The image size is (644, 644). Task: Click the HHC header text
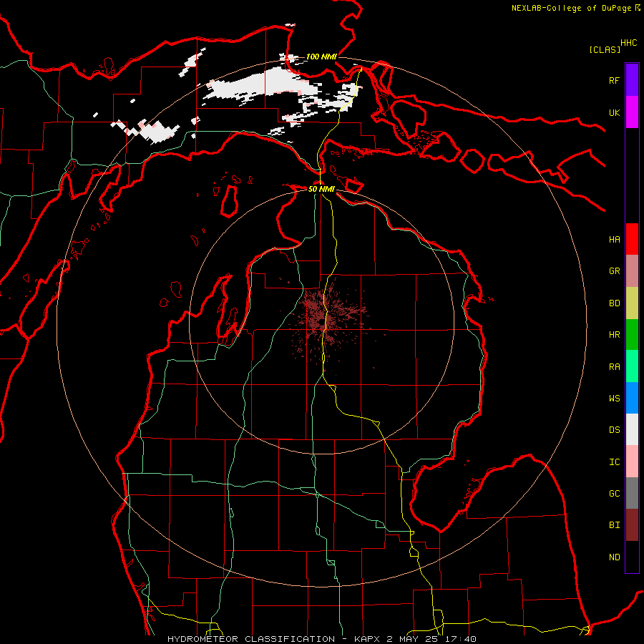(629, 43)
